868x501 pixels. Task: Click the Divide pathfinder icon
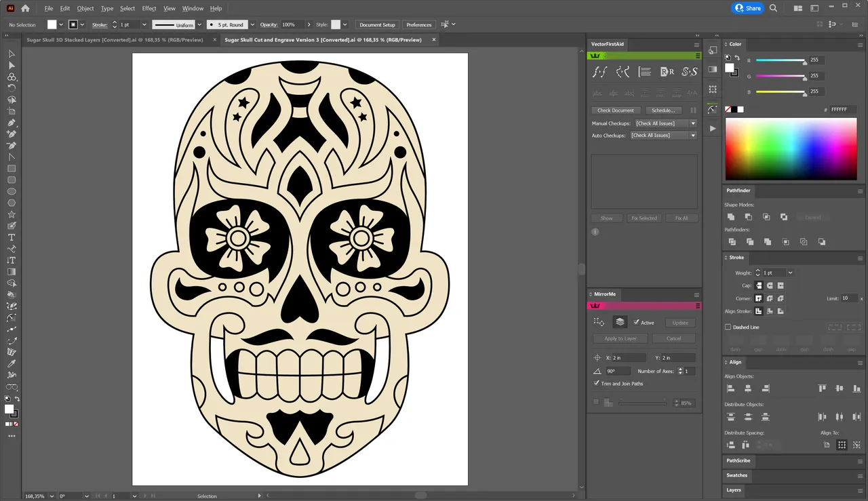pos(732,242)
